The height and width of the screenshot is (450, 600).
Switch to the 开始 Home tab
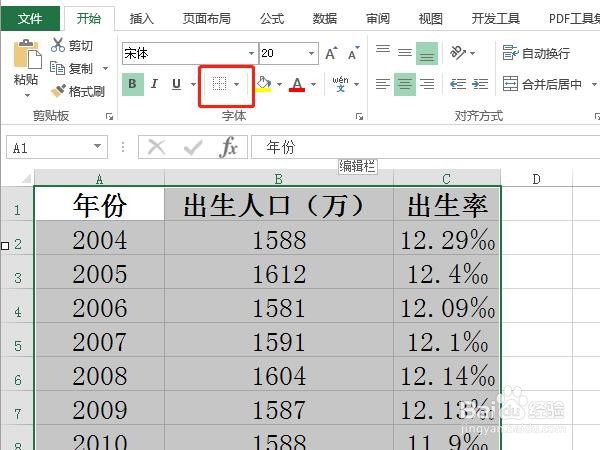pyautogui.click(x=89, y=18)
